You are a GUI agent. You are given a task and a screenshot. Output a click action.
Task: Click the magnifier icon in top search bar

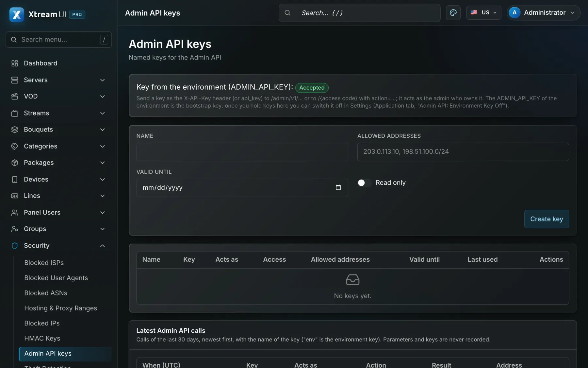point(287,13)
